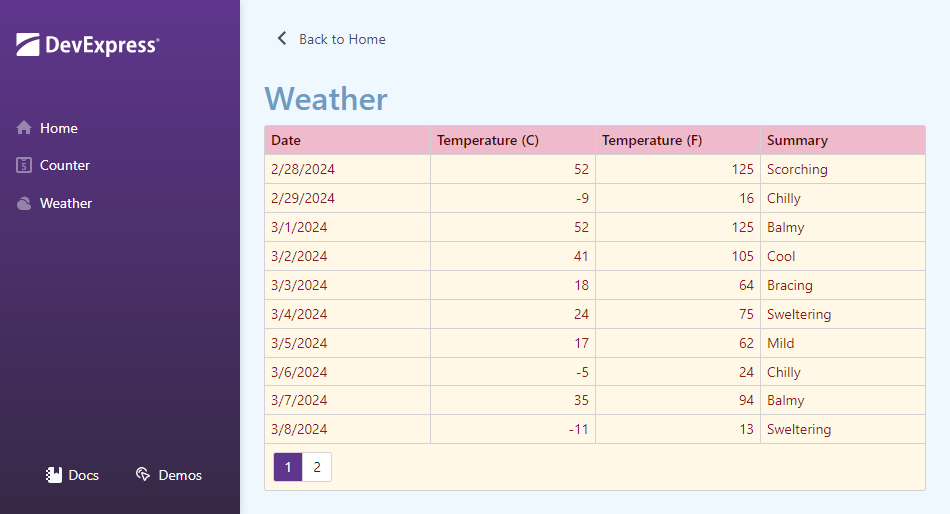Select the 3/3/2024 date cell
The height and width of the screenshot is (514, 950).
348,285
